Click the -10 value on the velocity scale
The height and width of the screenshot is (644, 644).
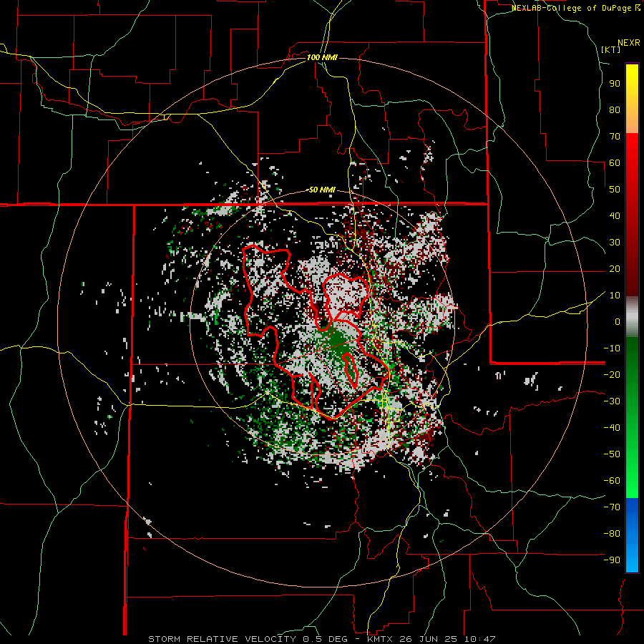pyautogui.click(x=612, y=348)
